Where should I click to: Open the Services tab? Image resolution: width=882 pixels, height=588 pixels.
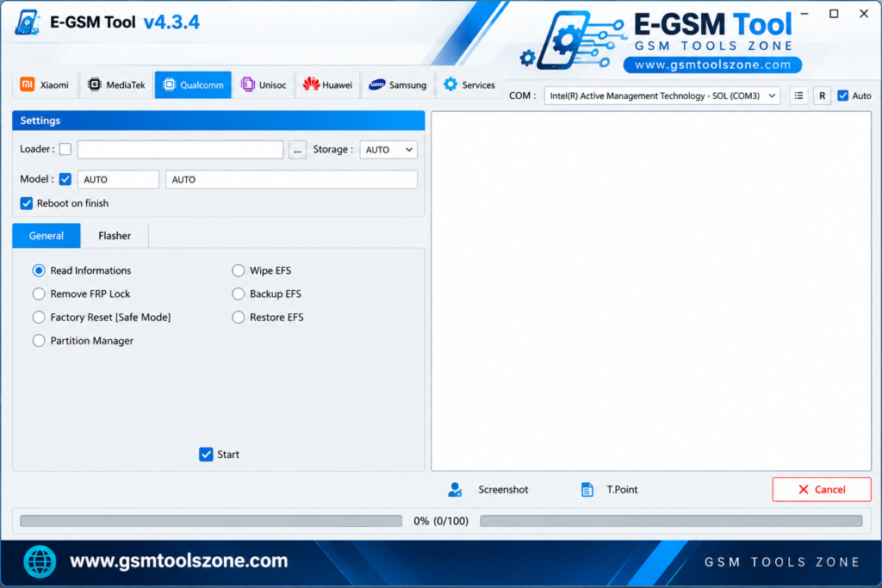pos(469,85)
